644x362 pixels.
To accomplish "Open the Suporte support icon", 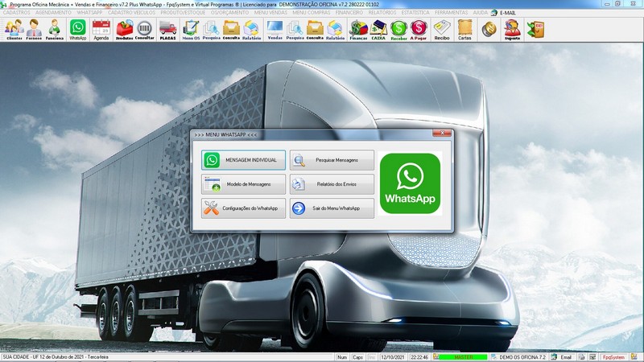I will coord(512,30).
